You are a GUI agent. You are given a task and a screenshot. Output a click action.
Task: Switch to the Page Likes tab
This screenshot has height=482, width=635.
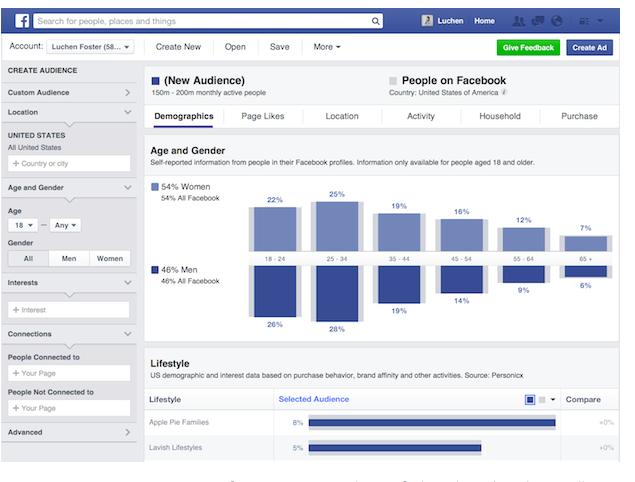click(263, 116)
